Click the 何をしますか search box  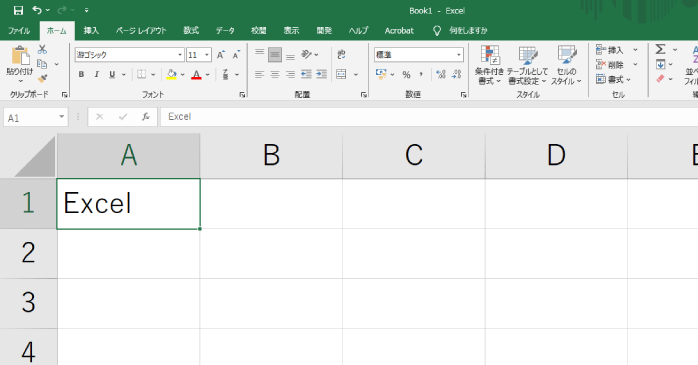[468, 31]
